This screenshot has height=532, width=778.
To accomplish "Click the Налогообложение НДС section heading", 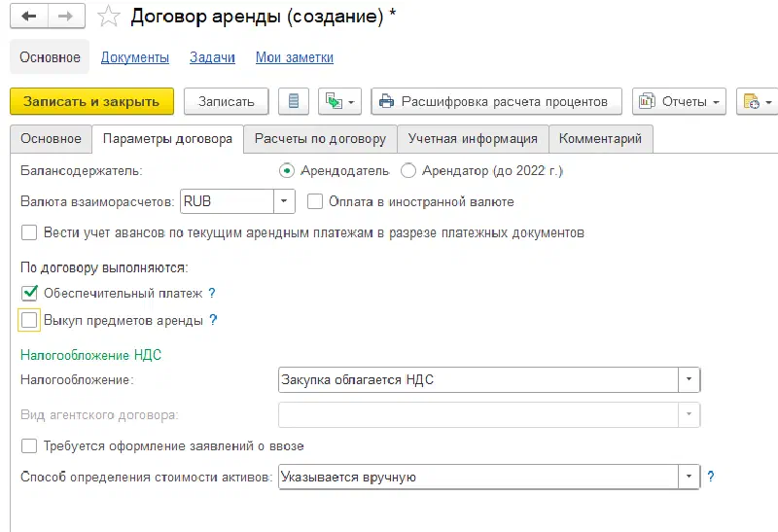I will tap(90, 355).
